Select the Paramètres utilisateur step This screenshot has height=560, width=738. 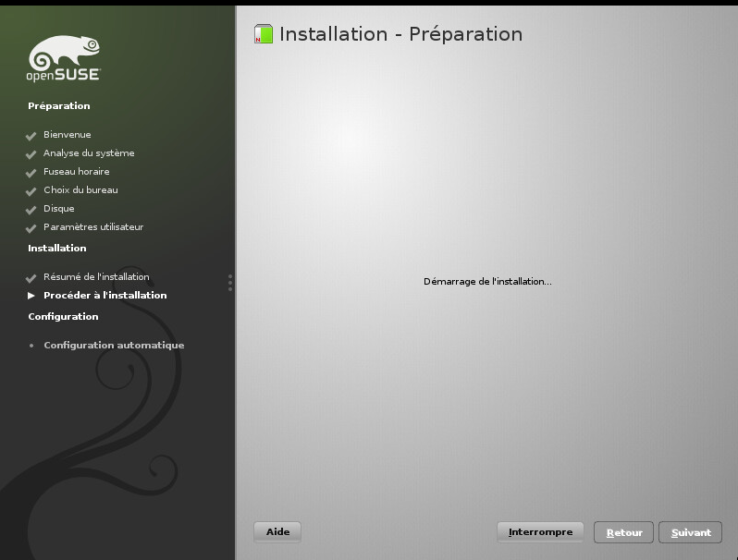click(x=93, y=227)
